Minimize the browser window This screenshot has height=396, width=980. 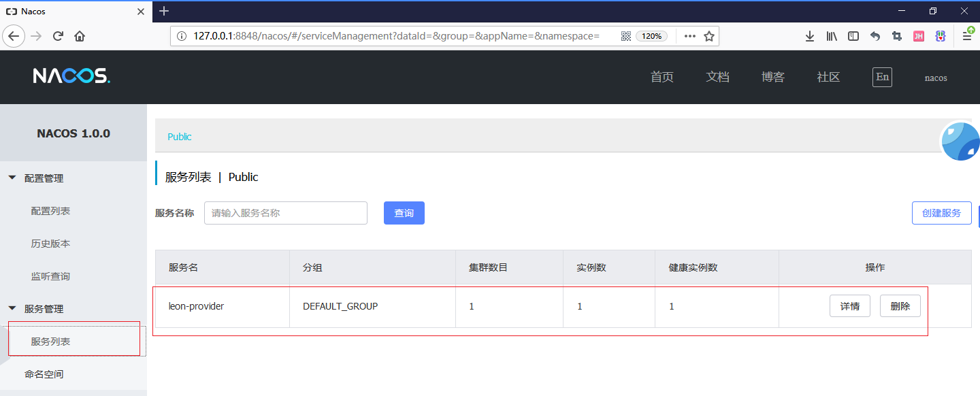point(902,11)
